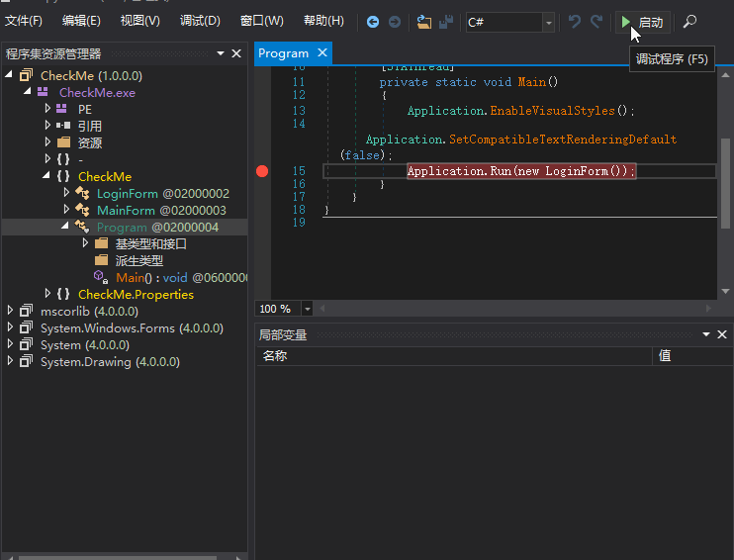The width and height of the screenshot is (734, 560).
Task: Collapse the CheckMe (1.0.0.0) assembly node
Action: click(x=9, y=75)
